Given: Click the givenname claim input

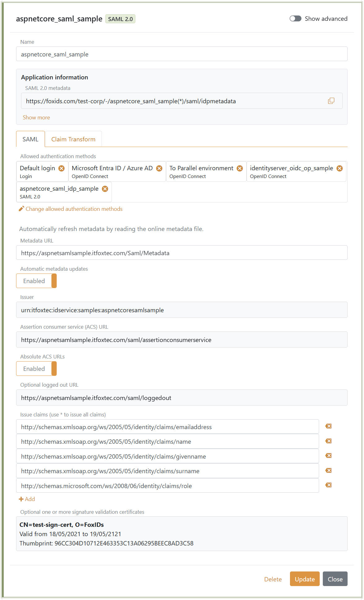Looking at the screenshot, I should [x=168, y=456].
